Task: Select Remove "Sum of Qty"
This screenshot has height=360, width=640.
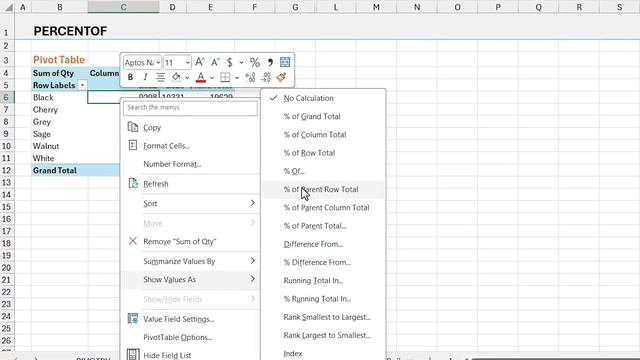Action: (180, 242)
